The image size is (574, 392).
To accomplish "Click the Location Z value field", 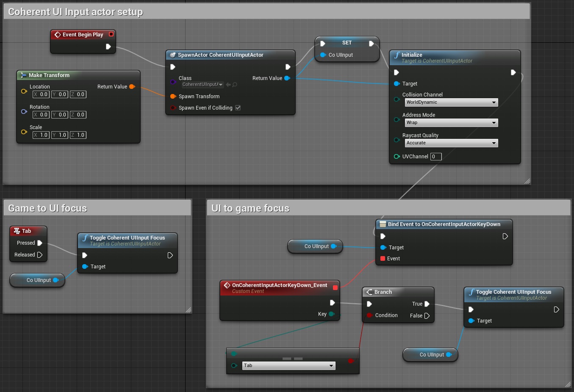I will pyautogui.click(x=78, y=94).
